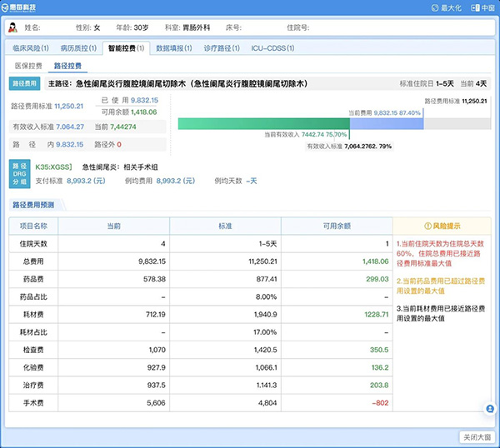This screenshot has height=448, width=500.
Task: Select the 路径控费 sub-tab
Action: [68, 64]
